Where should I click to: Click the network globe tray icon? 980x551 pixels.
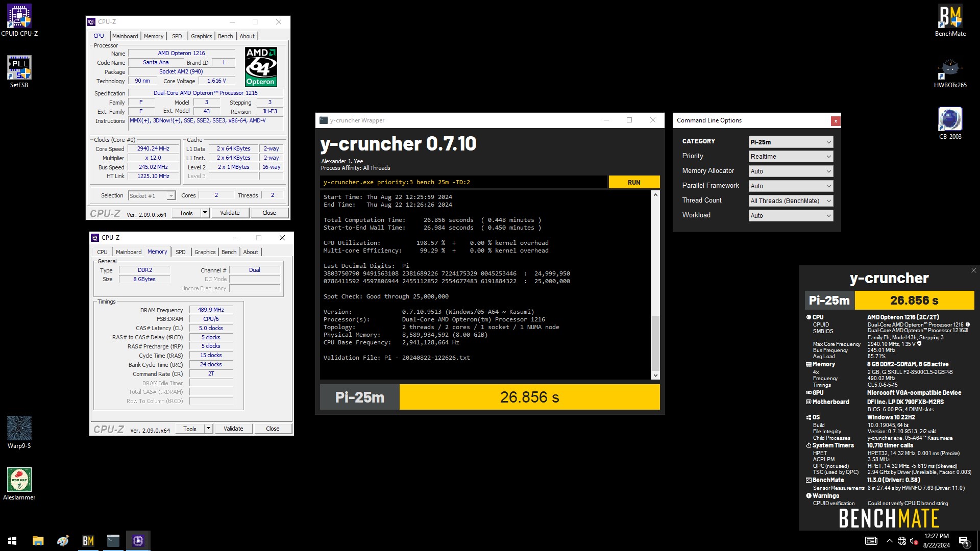coord(902,541)
